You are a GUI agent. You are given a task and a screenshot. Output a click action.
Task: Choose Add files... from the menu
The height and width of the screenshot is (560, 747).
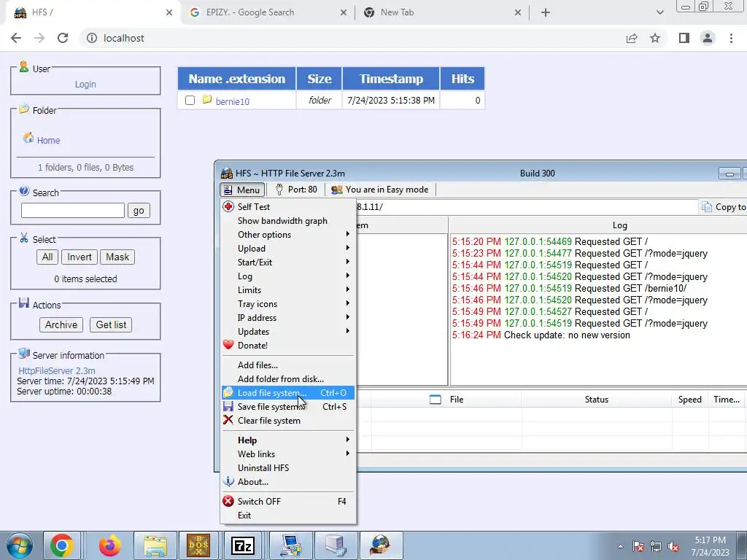[x=287, y=365]
